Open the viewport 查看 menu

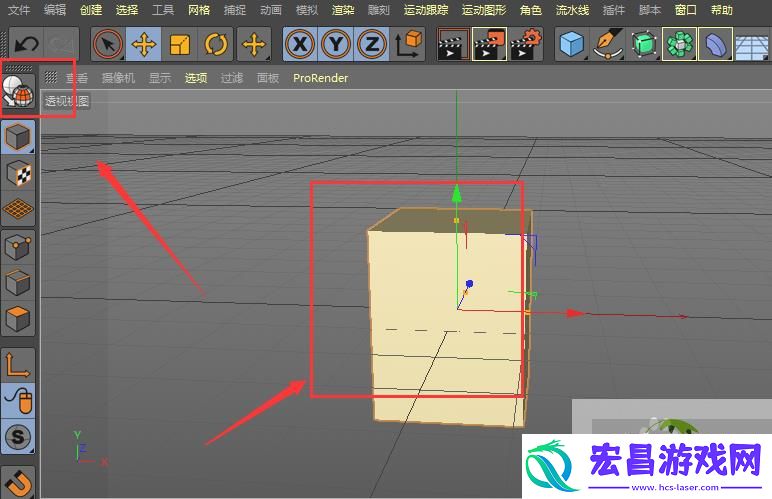click(77, 78)
